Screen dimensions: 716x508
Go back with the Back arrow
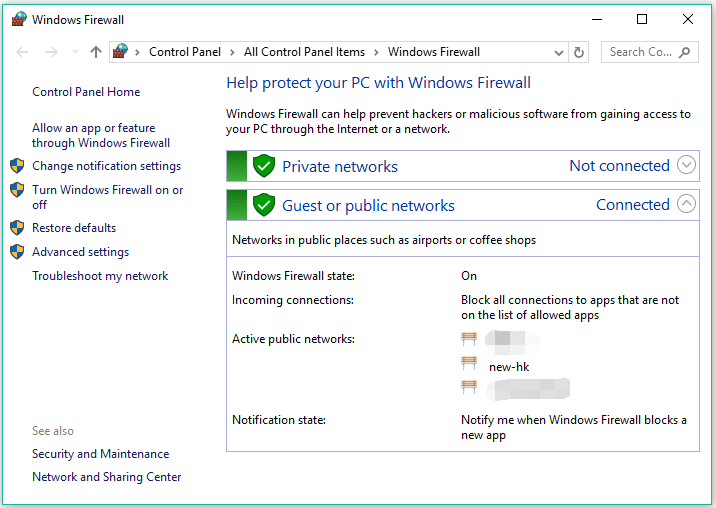pyautogui.click(x=22, y=52)
